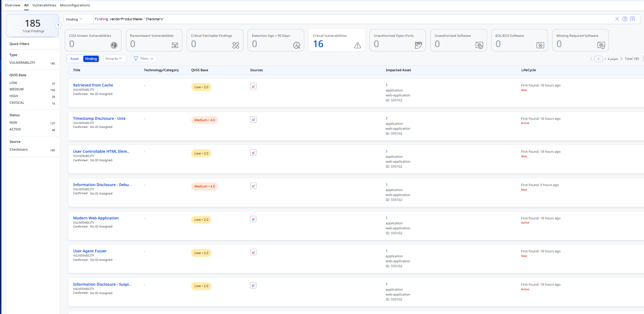Viewport: 644px width, 314px height.
Task: Click the Critical Patchable Findings bandage icon
Action: (x=236, y=45)
